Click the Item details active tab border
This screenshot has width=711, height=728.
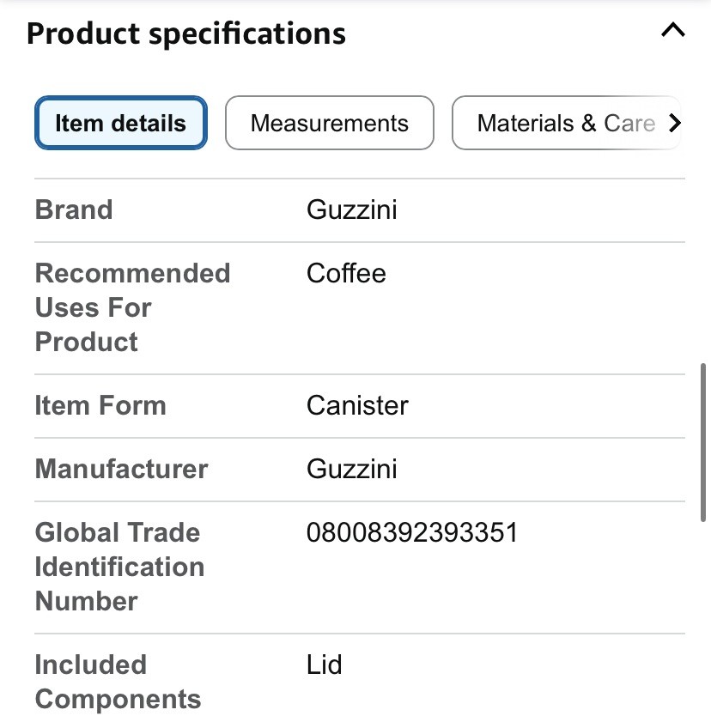120,123
